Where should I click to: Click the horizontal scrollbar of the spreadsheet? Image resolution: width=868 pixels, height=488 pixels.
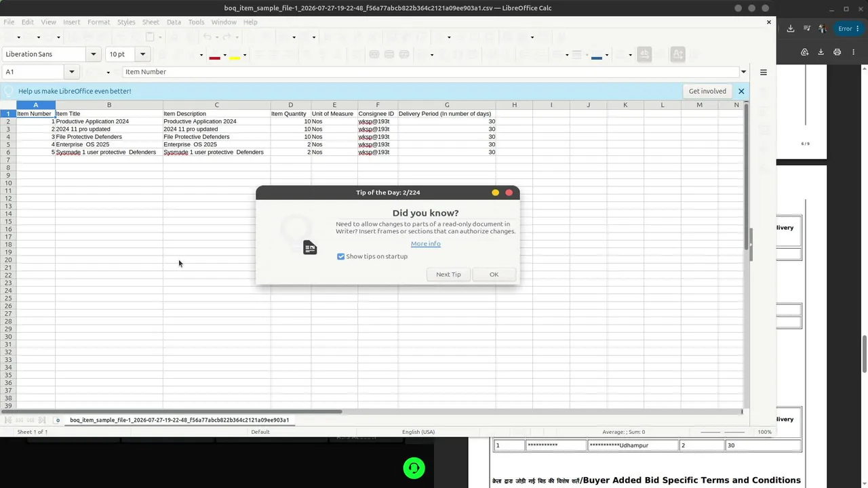[x=172, y=411]
